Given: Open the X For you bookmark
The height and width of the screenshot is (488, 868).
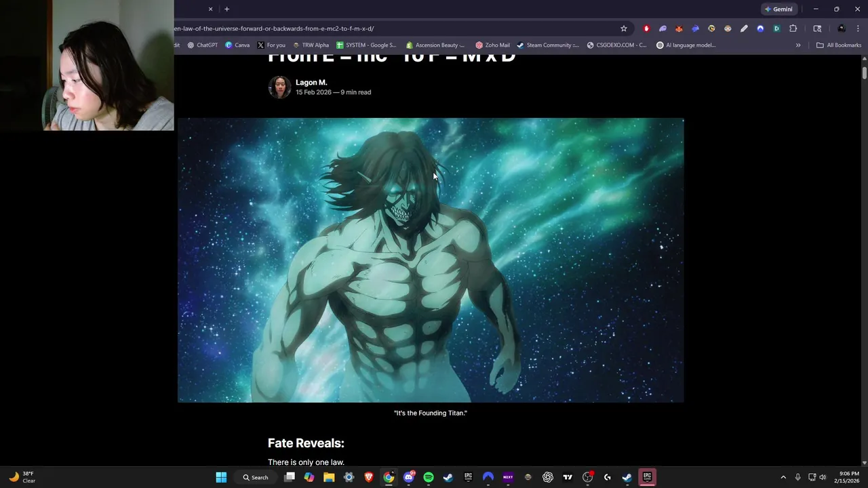Looking at the screenshot, I should click(271, 45).
